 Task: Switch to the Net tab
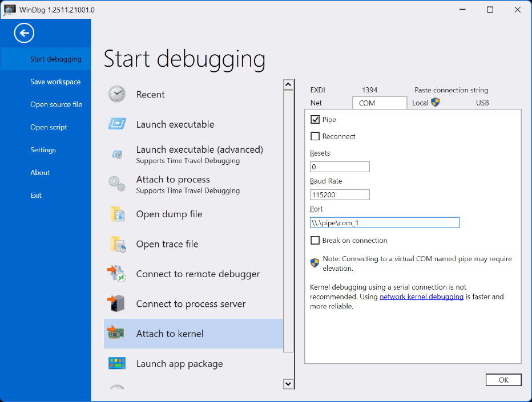(316, 103)
